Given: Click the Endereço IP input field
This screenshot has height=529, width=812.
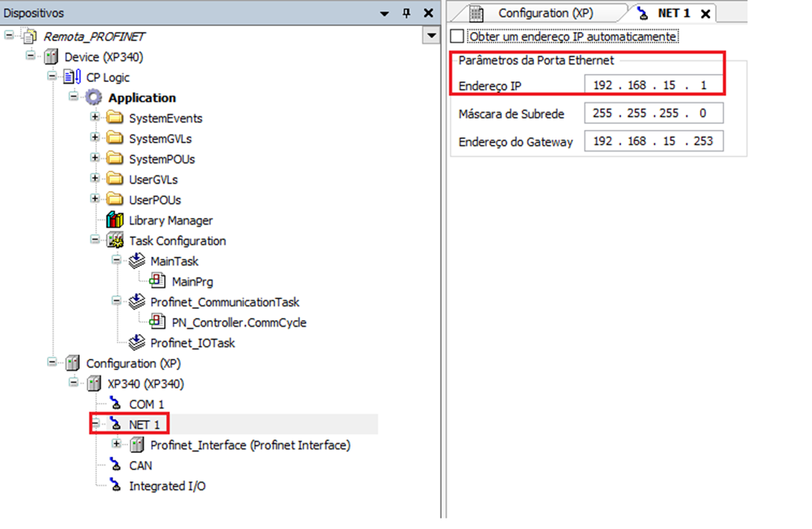Looking at the screenshot, I should 653,86.
